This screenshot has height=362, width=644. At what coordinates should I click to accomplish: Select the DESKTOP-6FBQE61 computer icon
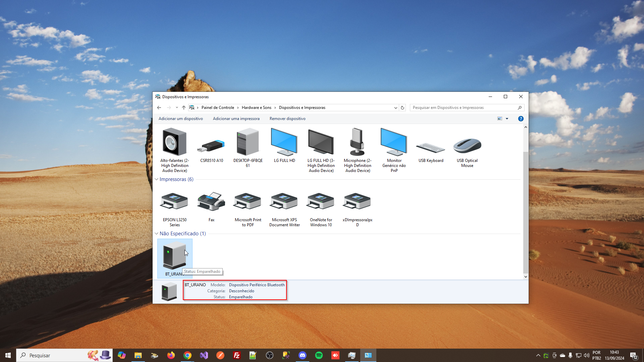click(x=248, y=142)
